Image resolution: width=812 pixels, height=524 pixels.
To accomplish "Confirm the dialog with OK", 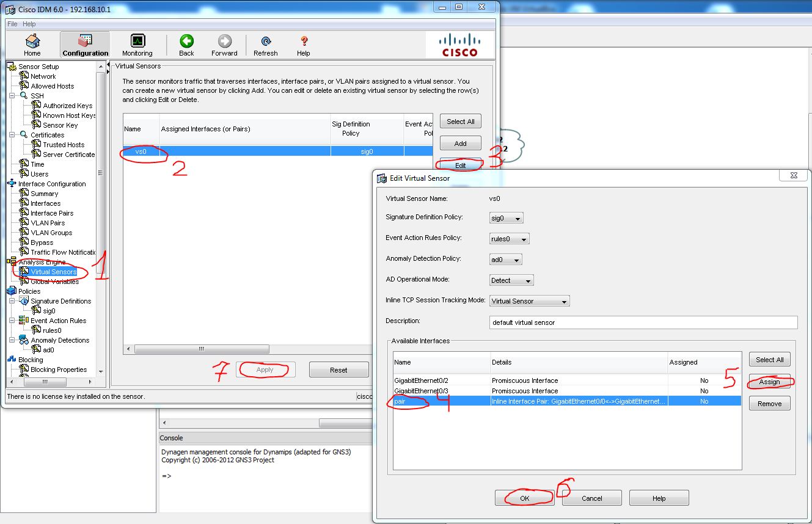I will tap(525, 498).
